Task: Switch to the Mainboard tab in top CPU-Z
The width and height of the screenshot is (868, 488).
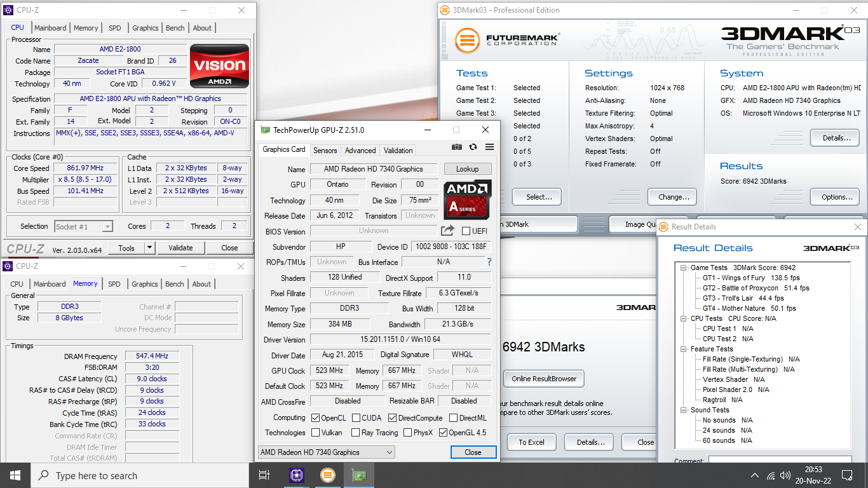Action: coord(50,28)
